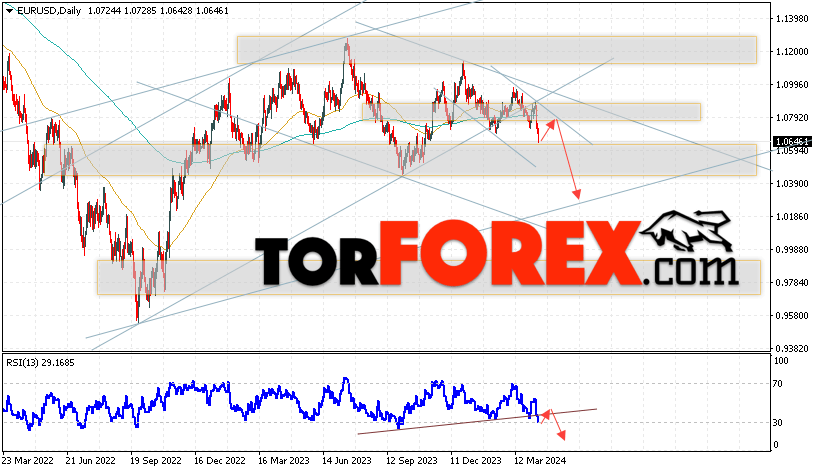Select the 19 Sep 2022 date label

pos(156,461)
